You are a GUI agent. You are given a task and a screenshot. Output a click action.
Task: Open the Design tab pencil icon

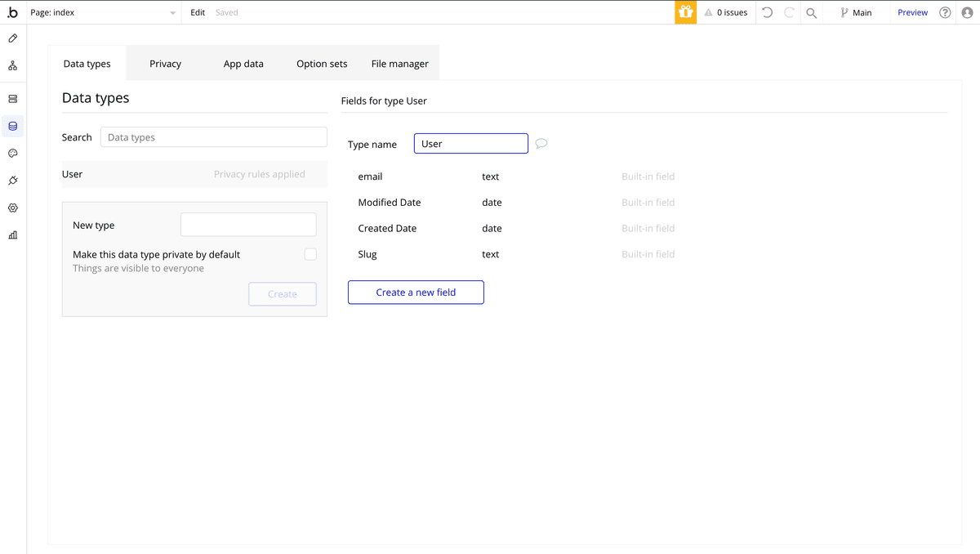pos(13,38)
